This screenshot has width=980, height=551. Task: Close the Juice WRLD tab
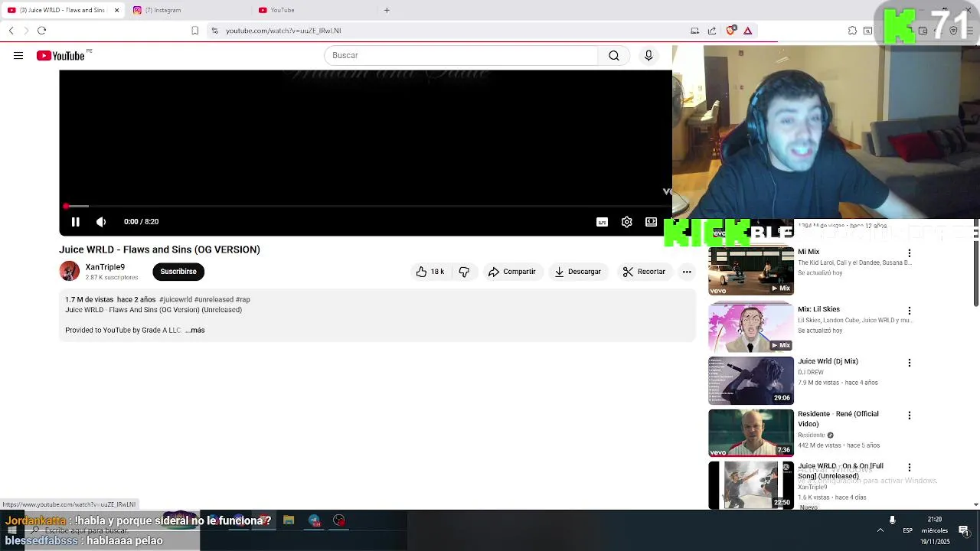(116, 10)
